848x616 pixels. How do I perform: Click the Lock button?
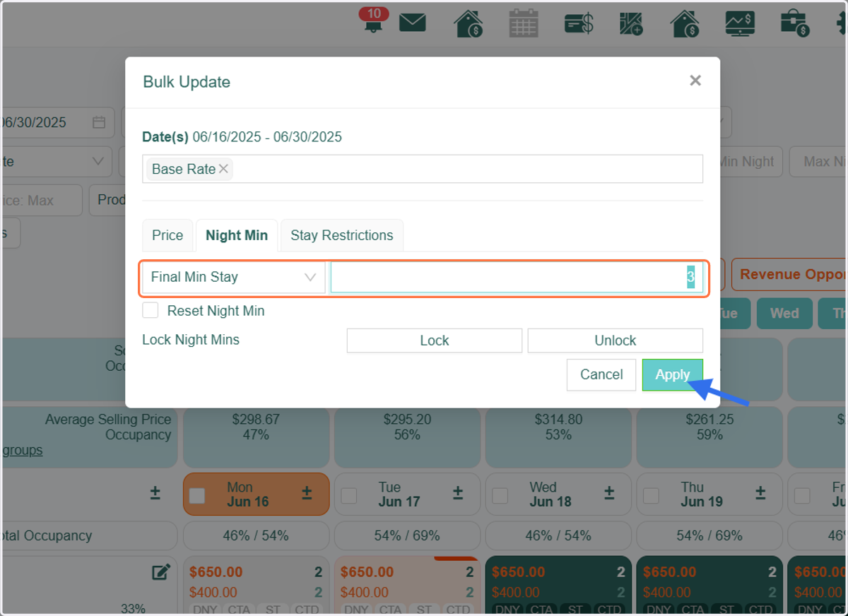point(435,340)
